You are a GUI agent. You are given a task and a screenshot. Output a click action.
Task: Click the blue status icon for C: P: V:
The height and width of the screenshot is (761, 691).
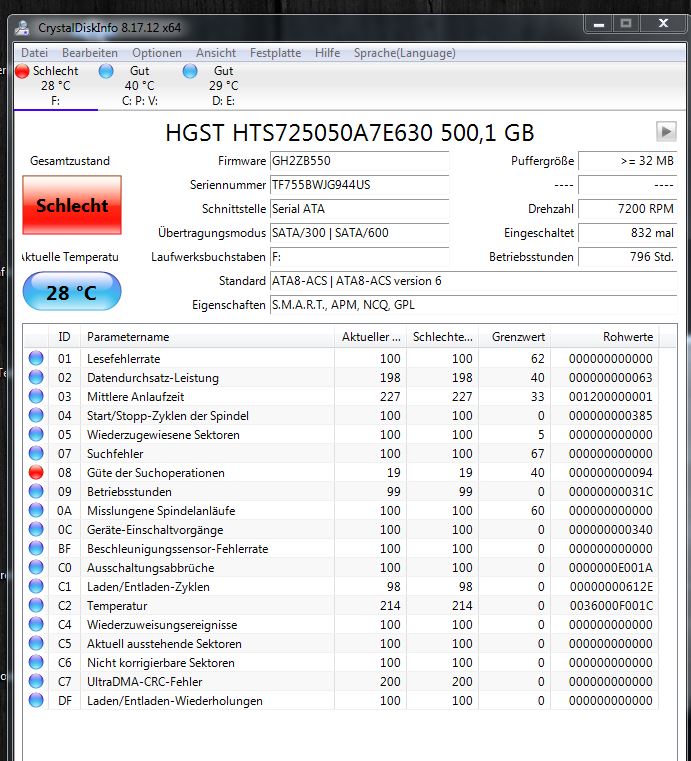[106, 71]
